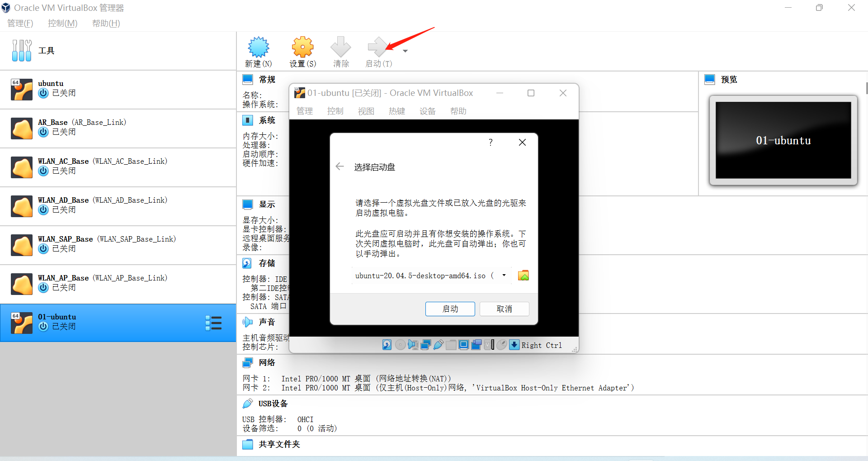Click the 01-ubuntu VM icon in list

coord(22,323)
